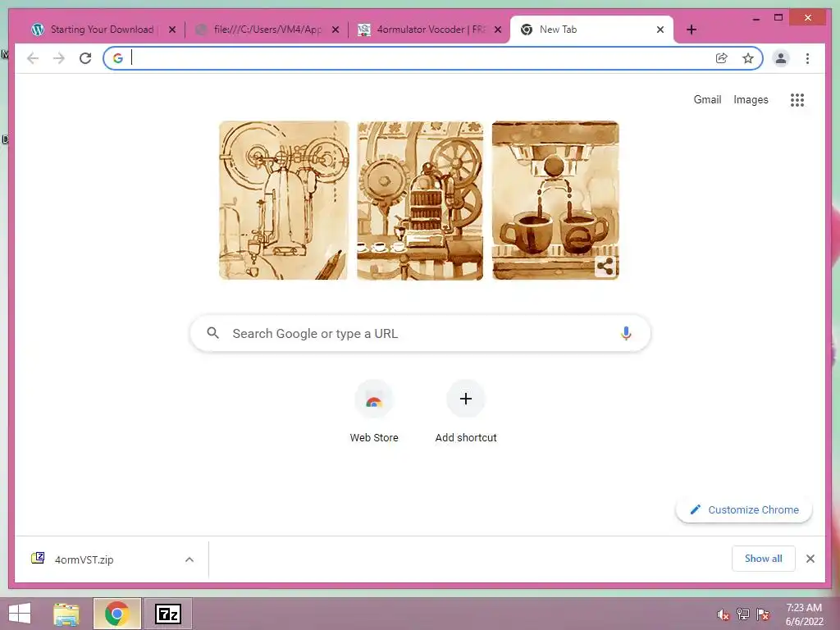This screenshot has width=840, height=630.
Task: Add a new shortcut tile
Action: 466,412
